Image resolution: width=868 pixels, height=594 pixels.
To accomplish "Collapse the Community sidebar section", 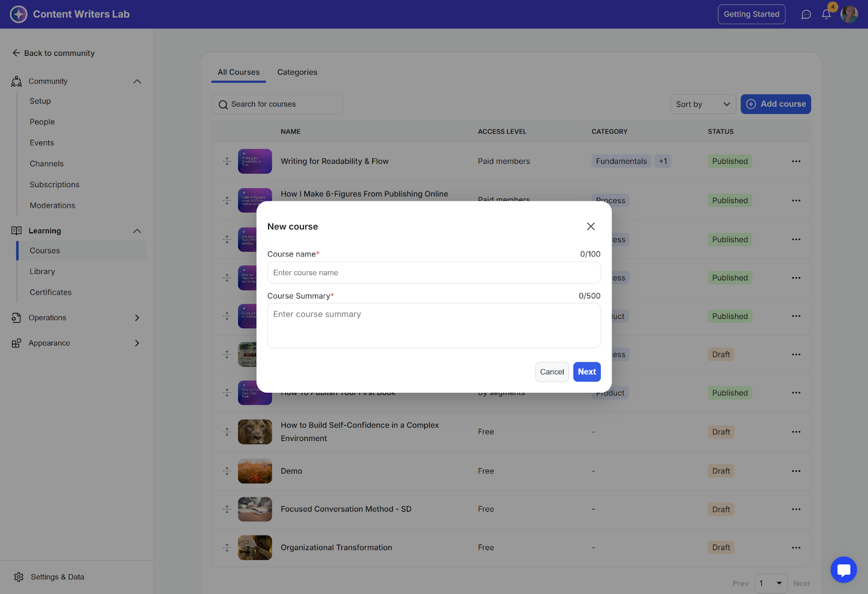I will coord(137,81).
